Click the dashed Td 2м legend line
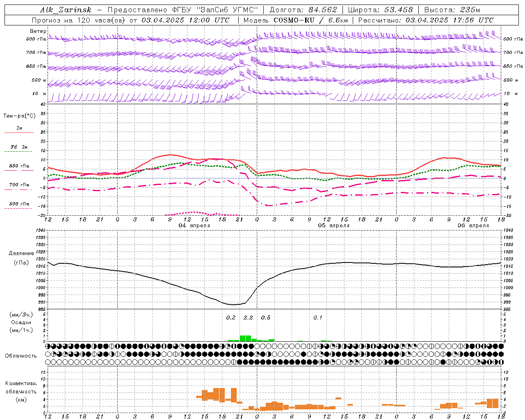 (x=18, y=152)
